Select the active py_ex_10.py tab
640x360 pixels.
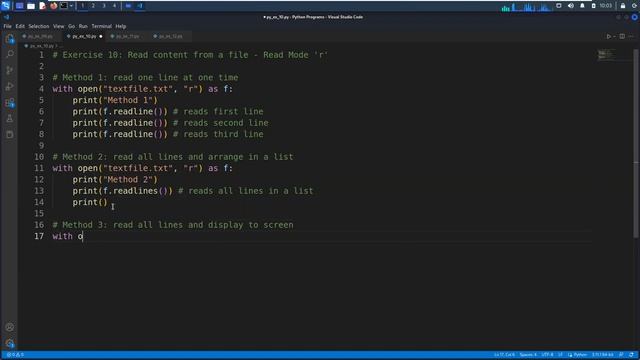pyautogui.click(x=84, y=36)
